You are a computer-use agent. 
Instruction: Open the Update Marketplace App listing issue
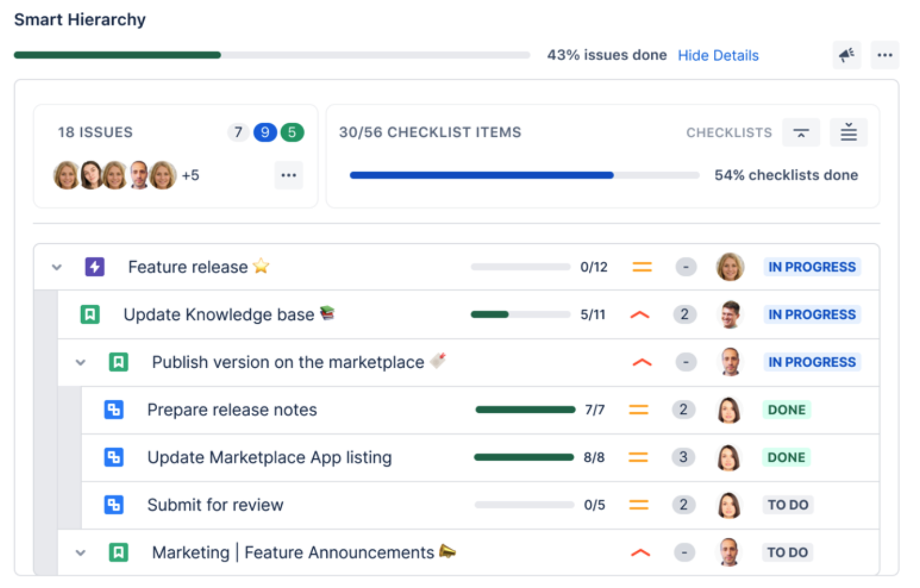pos(269,457)
